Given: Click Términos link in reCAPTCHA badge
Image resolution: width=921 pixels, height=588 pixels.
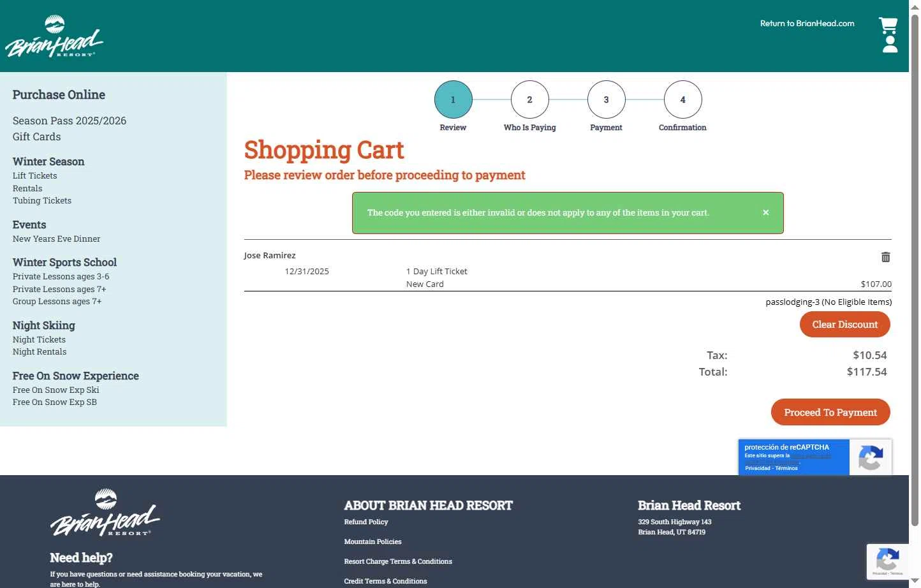Looking at the screenshot, I should point(786,468).
